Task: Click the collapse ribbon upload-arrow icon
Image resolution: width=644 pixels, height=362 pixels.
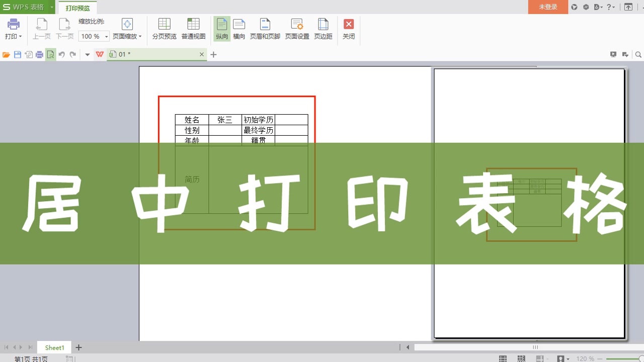Action: [628, 7]
